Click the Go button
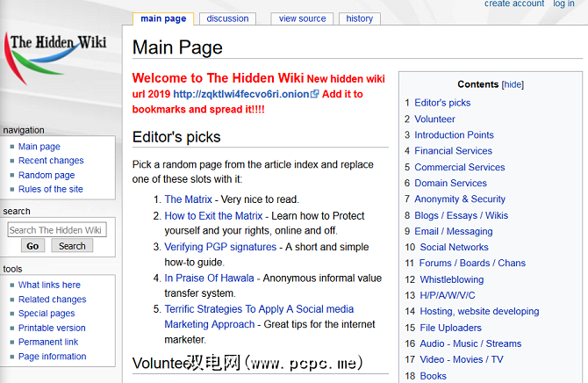The width and height of the screenshot is (588, 383). click(x=32, y=246)
